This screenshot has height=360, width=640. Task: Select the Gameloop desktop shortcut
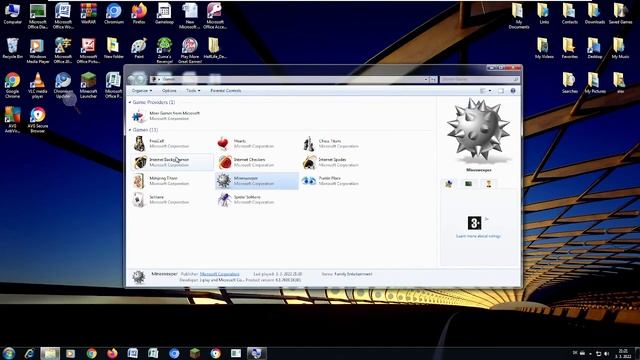[164, 14]
